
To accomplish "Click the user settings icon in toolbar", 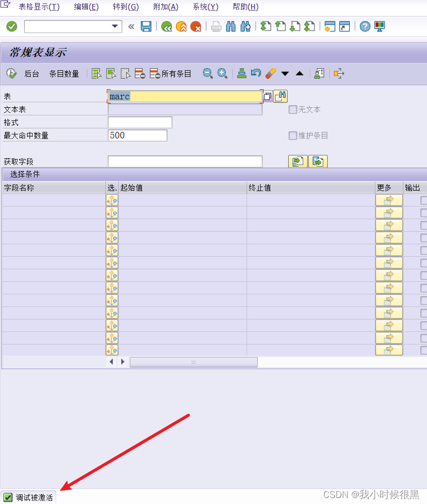I will click(319, 74).
